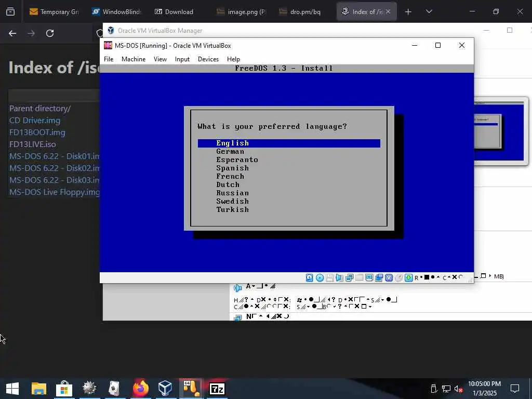Click the green arrow keyboard capture icon
The height and width of the screenshot is (399, 532).
408,278
